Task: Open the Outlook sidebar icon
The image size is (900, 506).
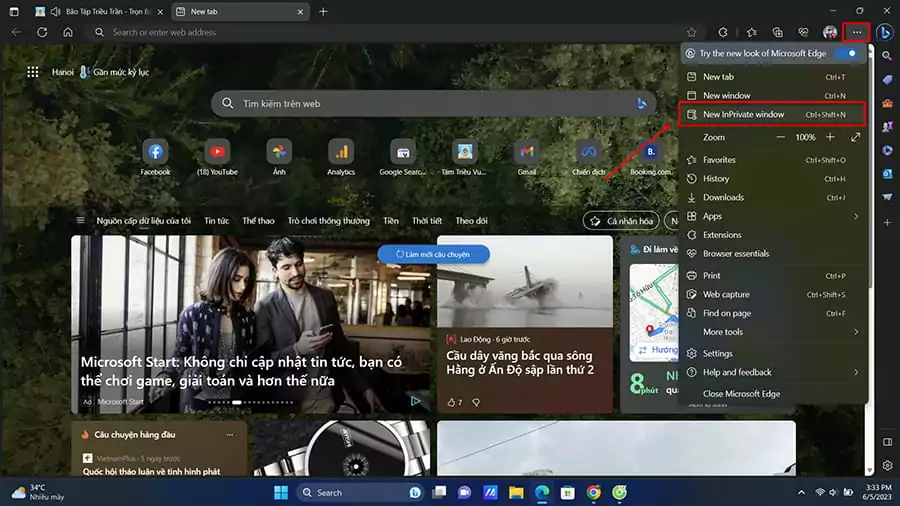Action: coord(887,173)
